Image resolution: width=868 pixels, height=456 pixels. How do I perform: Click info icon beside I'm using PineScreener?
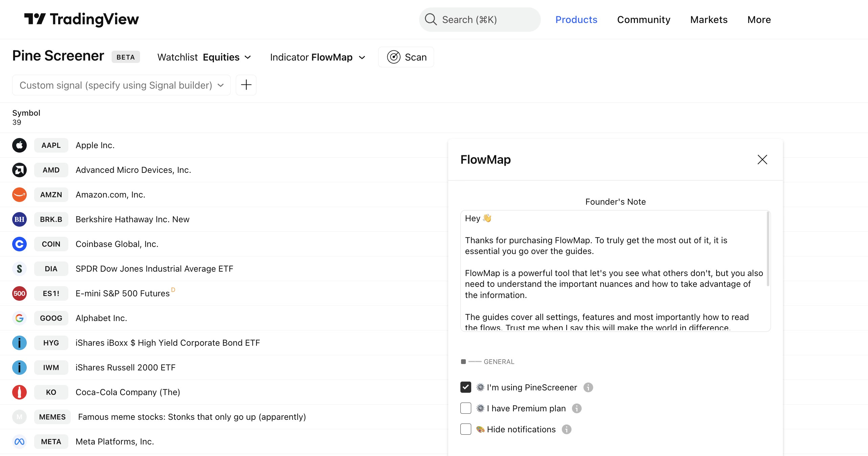tap(588, 387)
